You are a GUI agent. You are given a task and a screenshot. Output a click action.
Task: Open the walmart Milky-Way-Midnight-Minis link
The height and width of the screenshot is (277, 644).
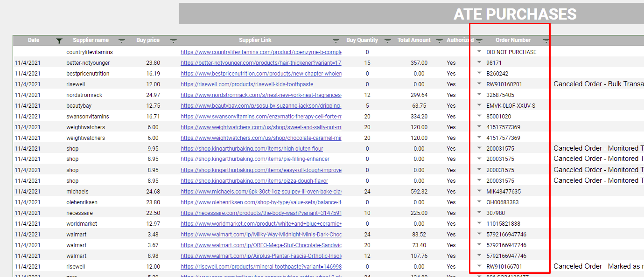261,235
